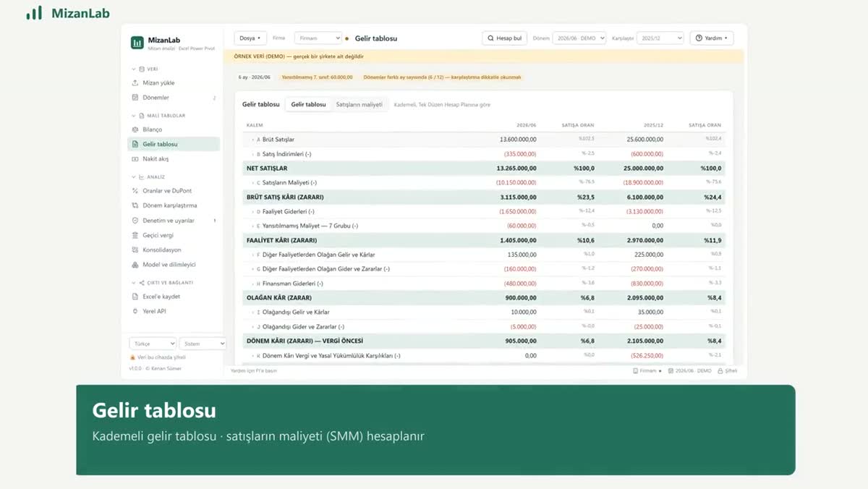Screen dimensions: 868x489
Task: Click the calendar icon beside Dönemler
Action: (135, 98)
